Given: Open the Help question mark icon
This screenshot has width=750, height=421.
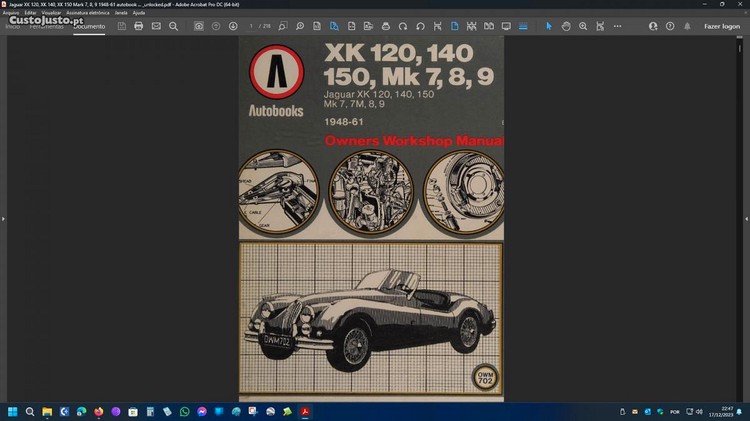Looking at the screenshot, I should (x=668, y=26).
